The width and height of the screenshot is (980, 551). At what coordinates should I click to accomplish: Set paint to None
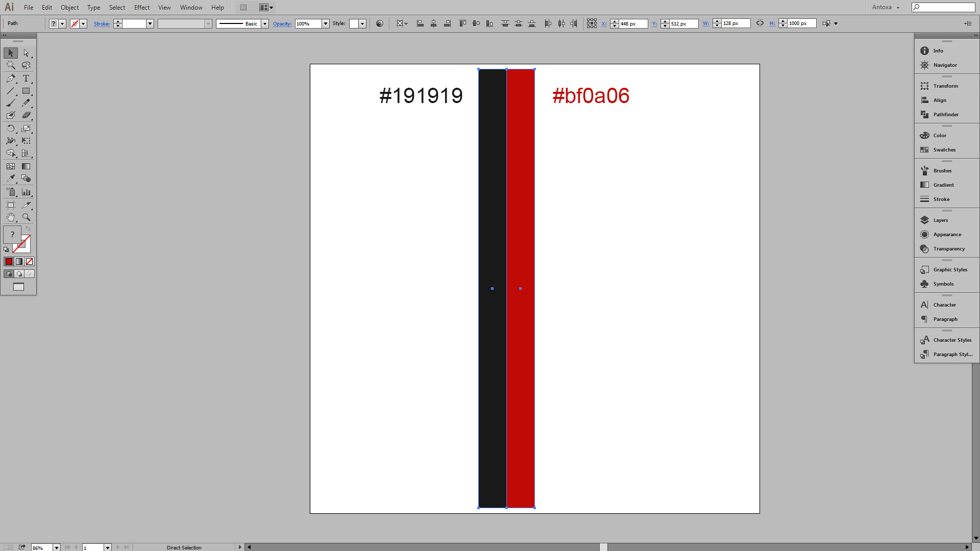pyautogui.click(x=30, y=262)
